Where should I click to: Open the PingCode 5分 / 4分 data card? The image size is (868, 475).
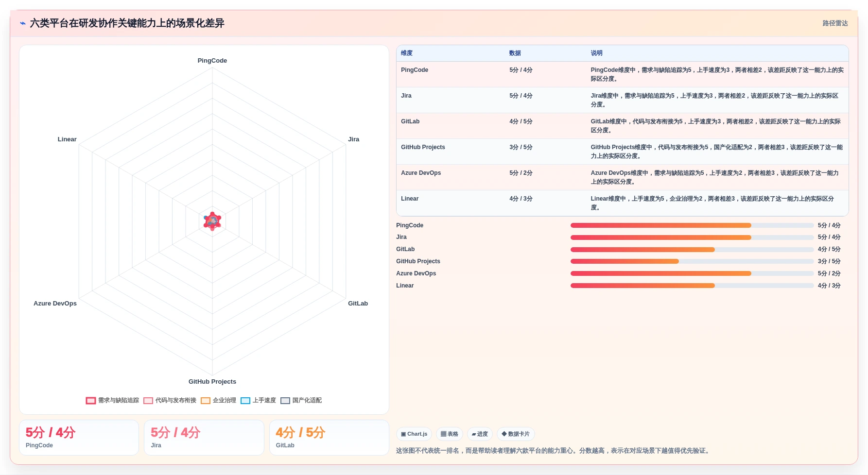79,438
